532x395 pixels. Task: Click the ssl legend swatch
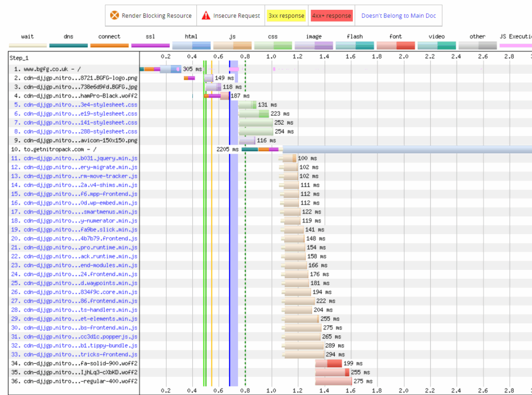tap(150, 46)
